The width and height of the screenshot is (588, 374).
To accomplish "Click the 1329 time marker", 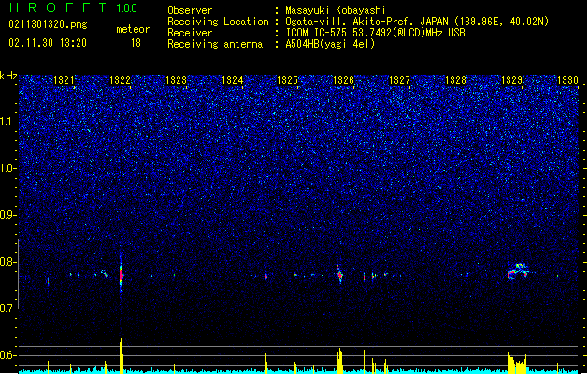I will tap(512, 80).
